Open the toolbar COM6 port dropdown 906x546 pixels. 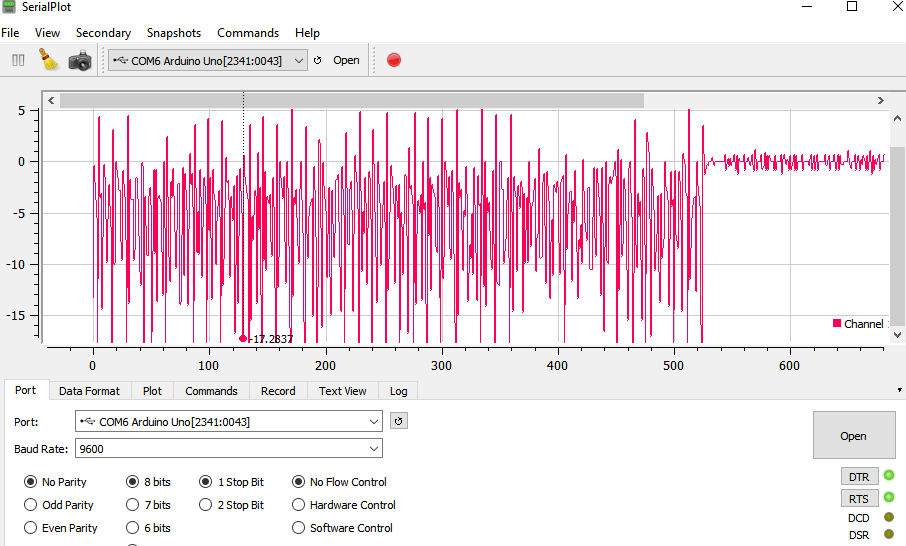tap(299, 60)
